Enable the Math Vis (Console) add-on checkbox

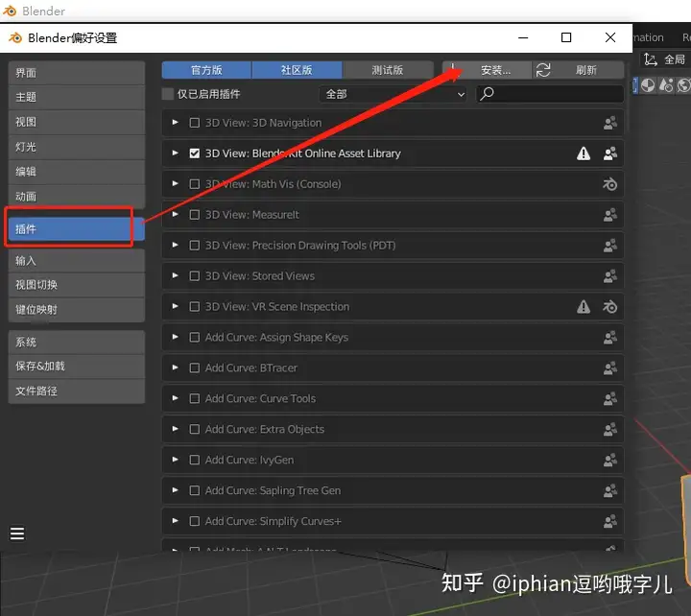point(194,184)
